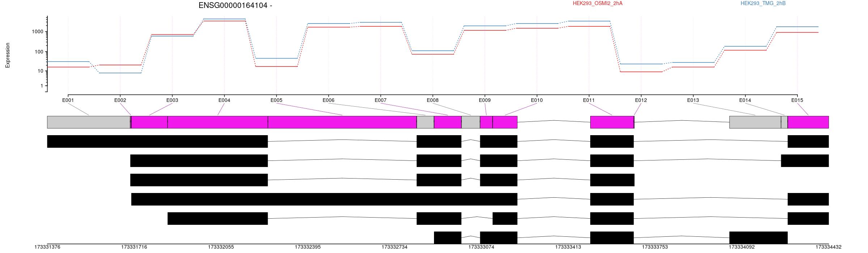
Task: Select exon label E015
Action: (797, 100)
